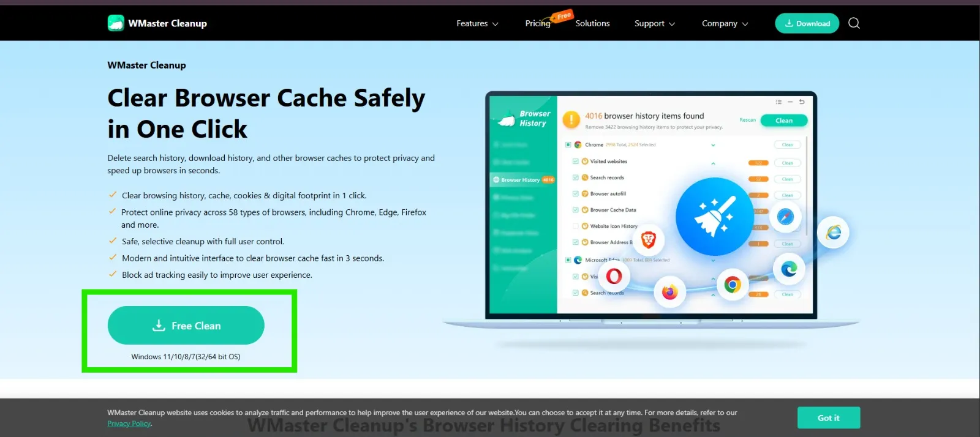Toggle the Microsoft Edge group checkbox
Screen dimensions: 980x437
pyautogui.click(x=568, y=260)
